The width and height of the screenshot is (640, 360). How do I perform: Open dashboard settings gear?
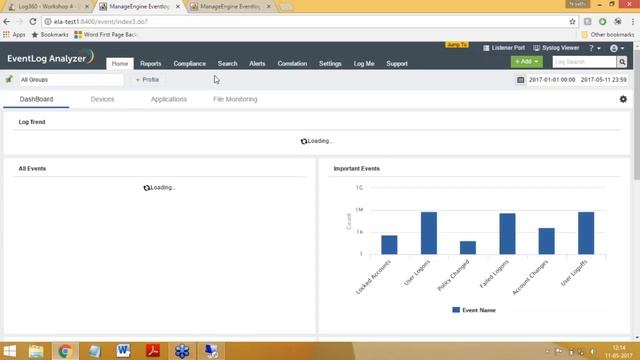tap(623, 99)
